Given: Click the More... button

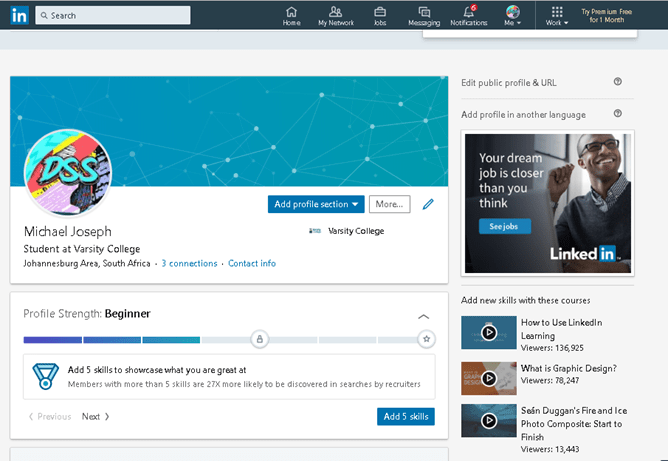Looking at the screenshot, I should [x=389, y=204].
